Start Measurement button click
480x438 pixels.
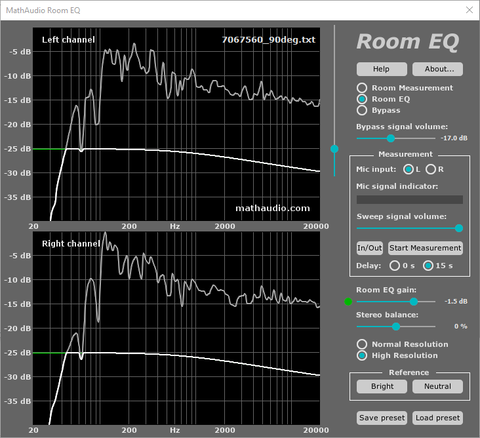425,248
